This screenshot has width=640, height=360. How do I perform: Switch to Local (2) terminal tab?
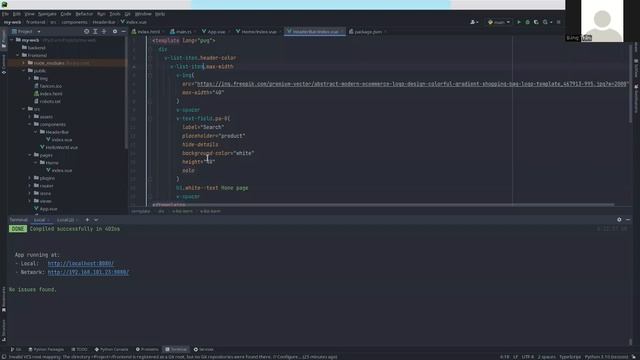65,220
